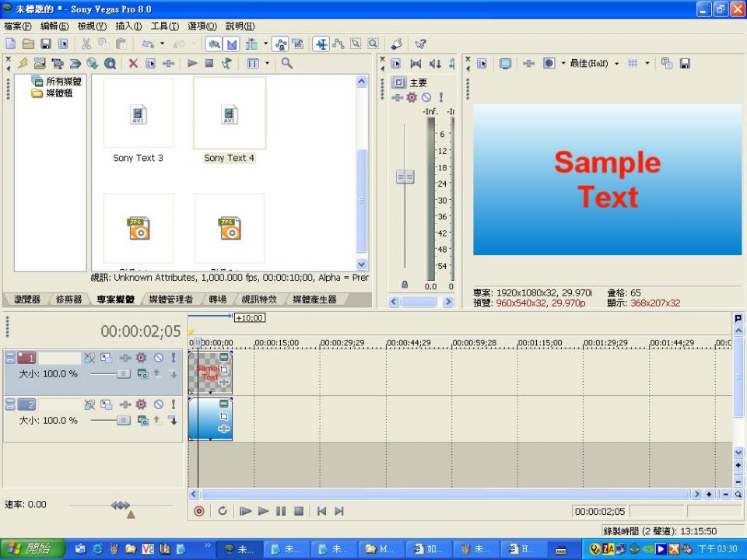Toggle the loop playback button
This screenshot has width=747, height=560.
[x=223, y=511]
